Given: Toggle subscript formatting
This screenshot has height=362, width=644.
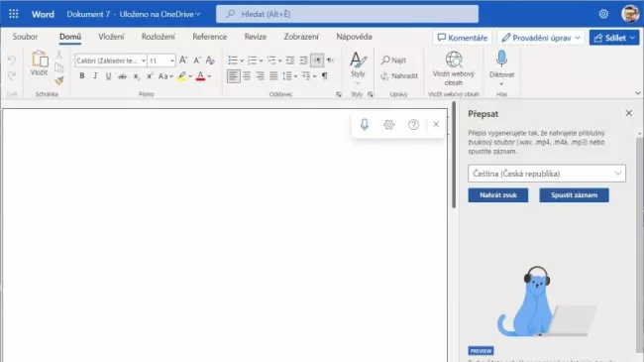Looking at the screenshot, I should pos(137,76).
